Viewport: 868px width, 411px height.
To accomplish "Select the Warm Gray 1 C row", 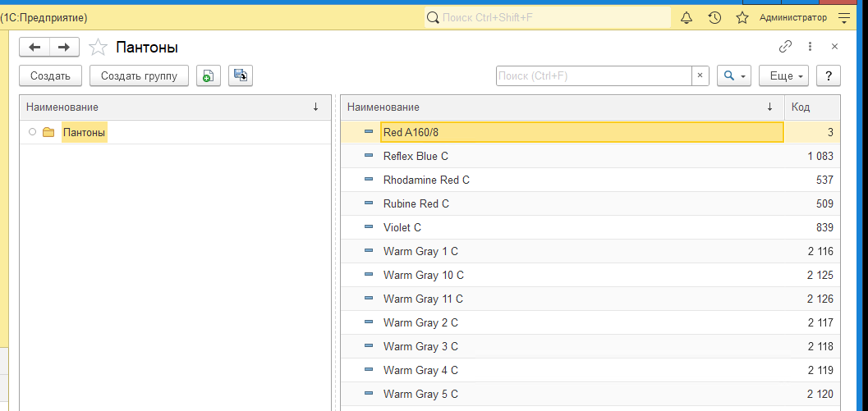I will pyautogui.click(x=590, y=251).
